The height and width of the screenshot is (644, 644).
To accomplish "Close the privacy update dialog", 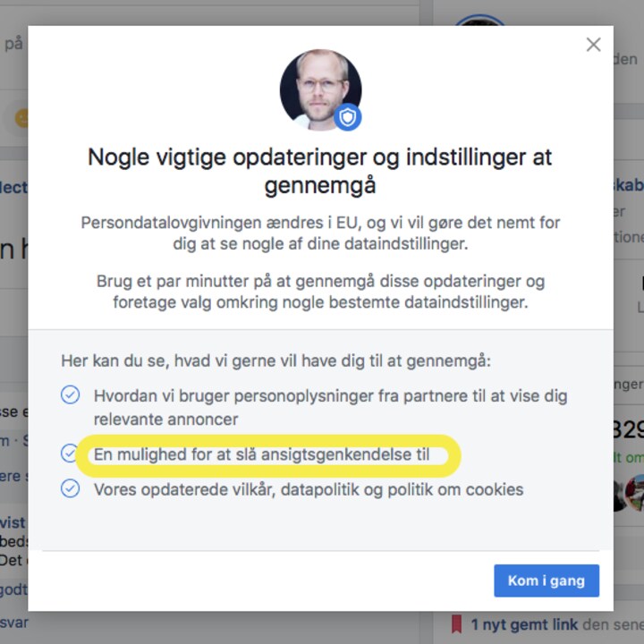I will (593, 45).
